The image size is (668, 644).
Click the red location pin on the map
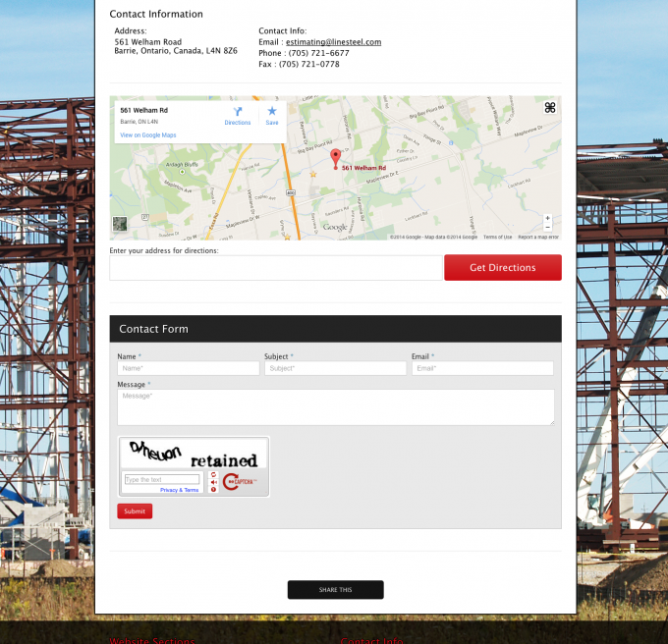point(335,158)
